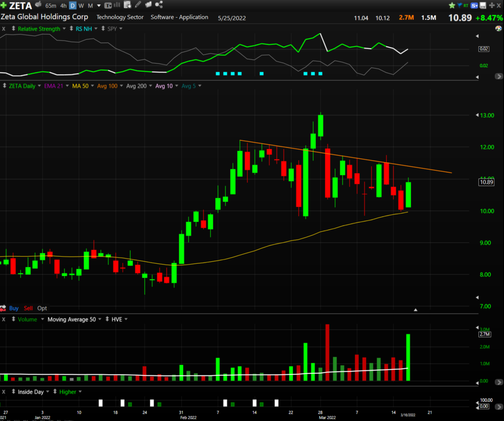504x421 pixels.
Task: Select the W weekly timeframe
Action: [x=81, y=6]
